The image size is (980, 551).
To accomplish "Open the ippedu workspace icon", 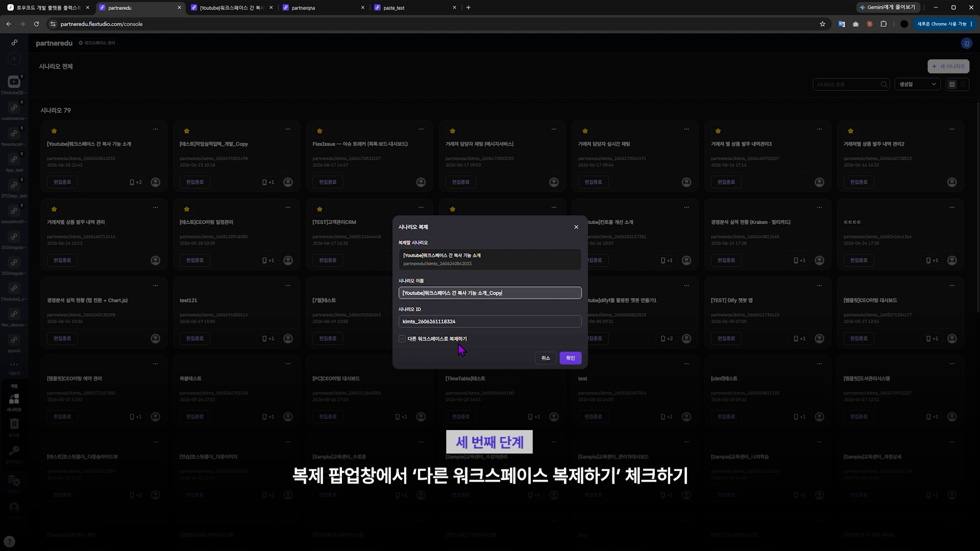I will 14,340.
